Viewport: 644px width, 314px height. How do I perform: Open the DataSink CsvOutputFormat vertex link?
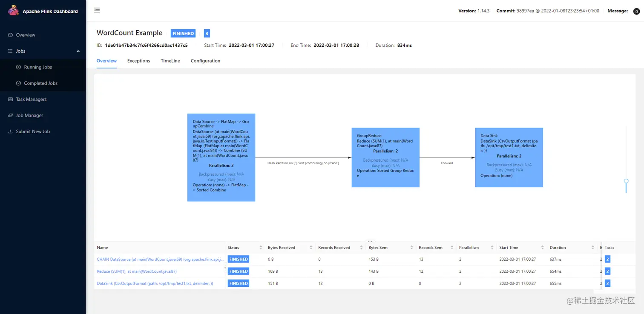pos(155,283)
